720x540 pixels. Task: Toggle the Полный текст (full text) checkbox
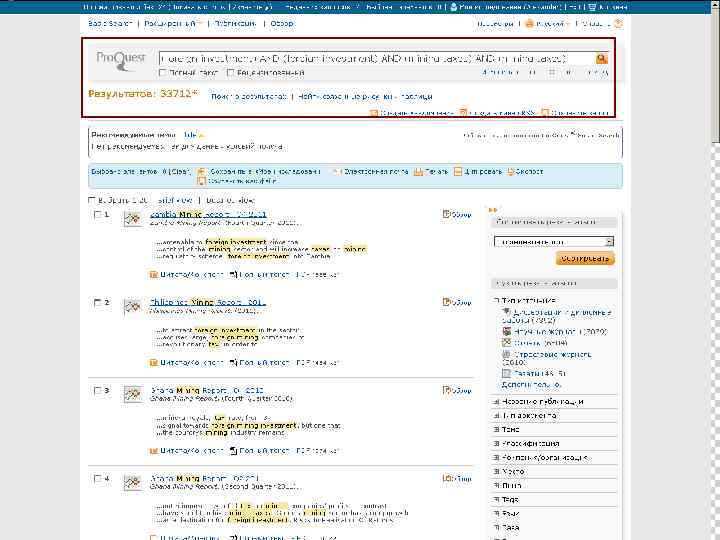pyautogui.click(x=162, y=73)
